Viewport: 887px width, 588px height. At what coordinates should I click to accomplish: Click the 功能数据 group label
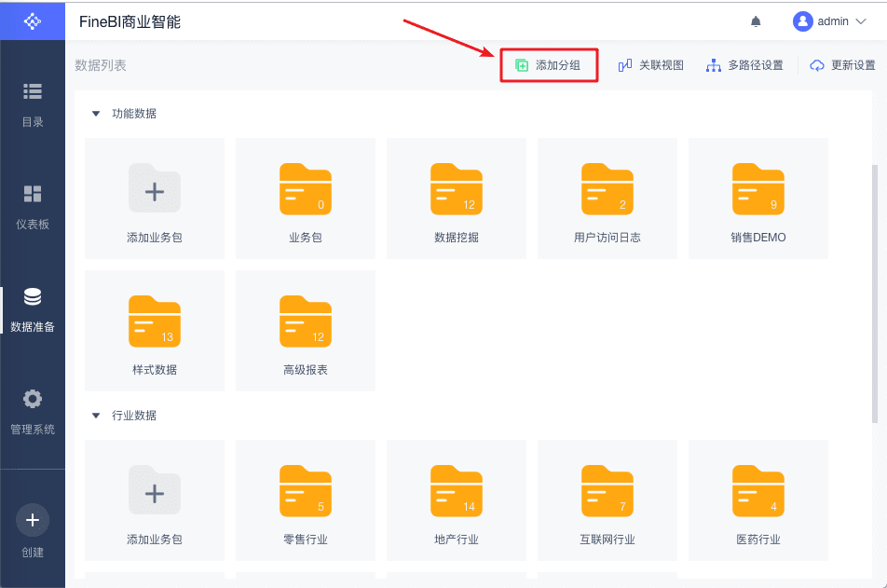(x=134, y=114)
